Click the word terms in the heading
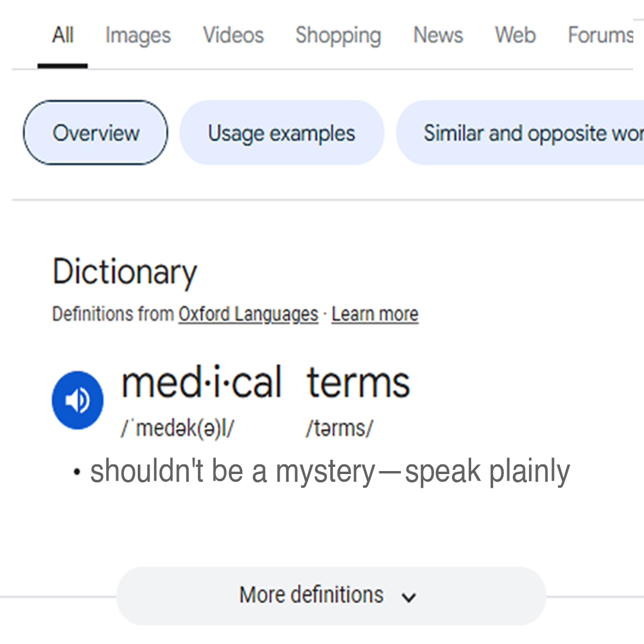Screen dimensions: 644x644 click(x=358, y=383)
